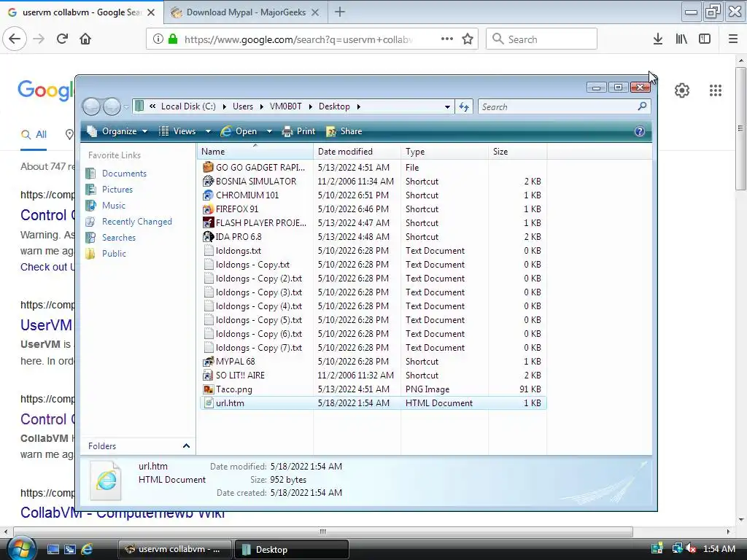The height and width of the screenshot is (560, 747).
Task: Click in Firefox Search box
Action: pyautogui.click(x=542, y=39)
